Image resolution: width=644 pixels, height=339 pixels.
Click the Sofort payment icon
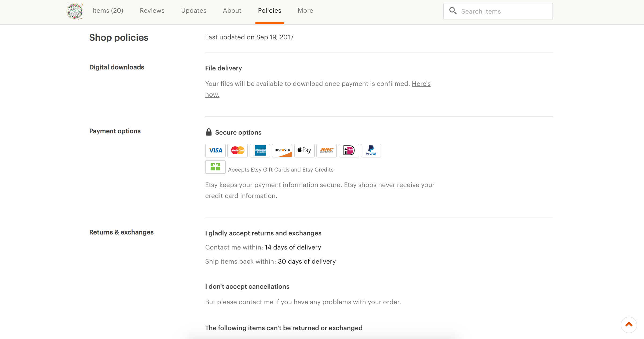pos(327,150)
